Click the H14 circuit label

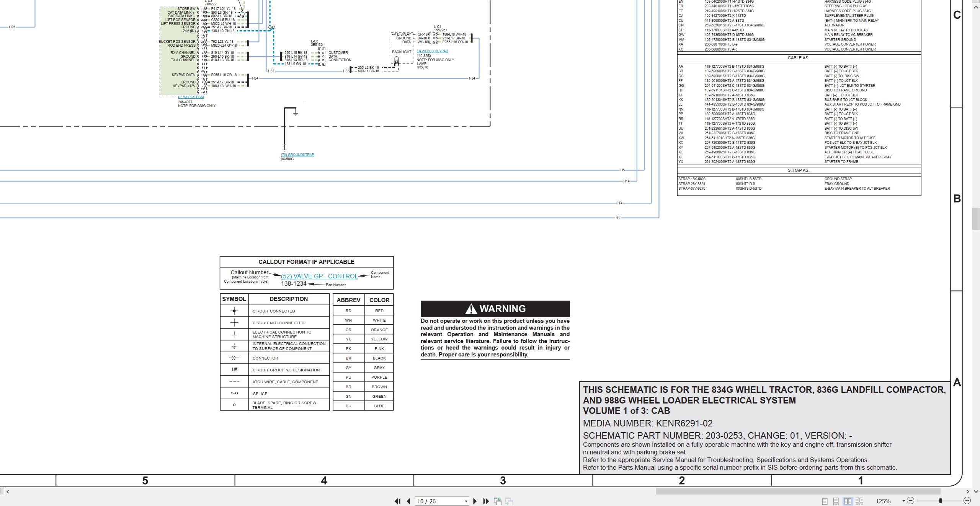click(x=626, y=181)
